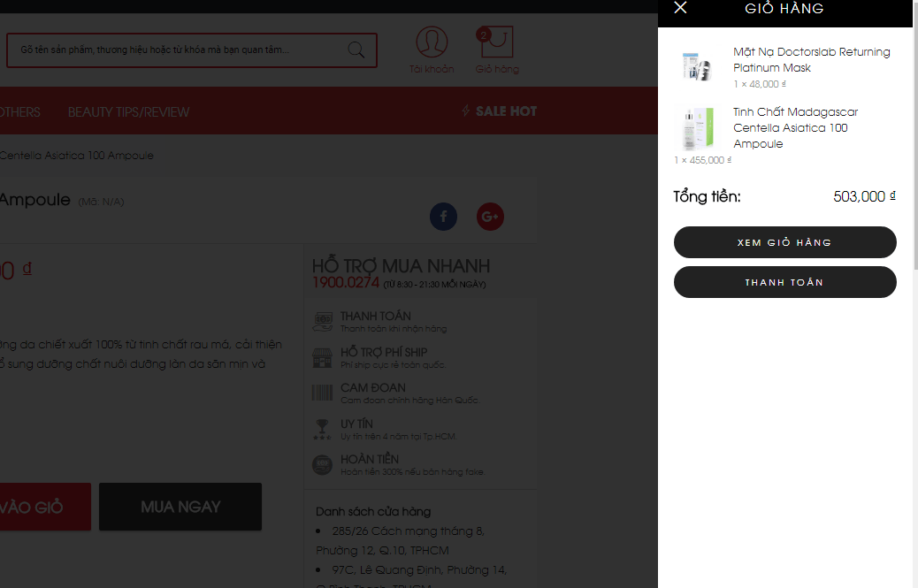Click the HOÀN TIỀN refund icon

tap(322, 465)
